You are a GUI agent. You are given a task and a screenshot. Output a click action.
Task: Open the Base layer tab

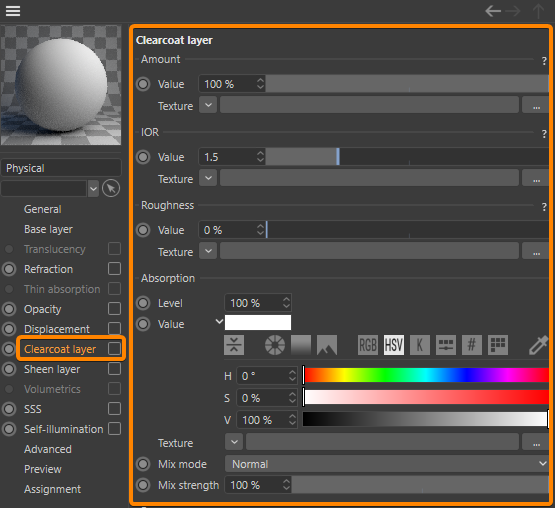click(48, 229)
